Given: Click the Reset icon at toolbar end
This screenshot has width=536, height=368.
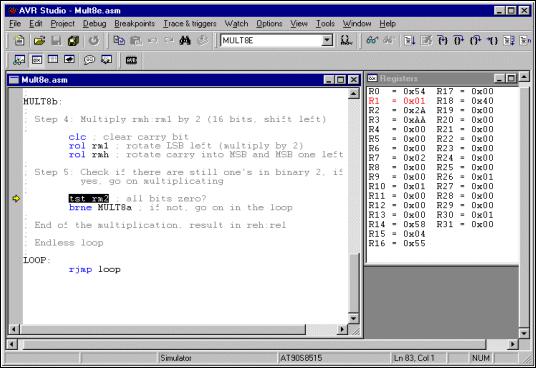Looking at the screenshot, I should point(525,41).
